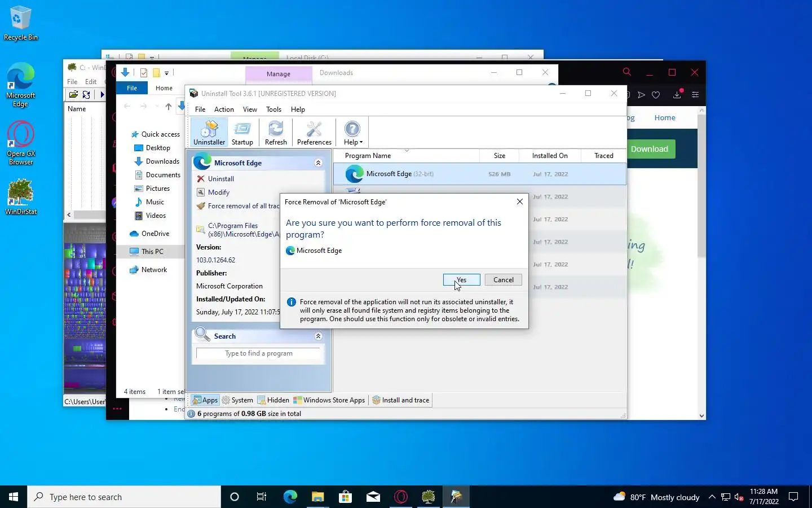Open the Action menu

coord(224,110)
